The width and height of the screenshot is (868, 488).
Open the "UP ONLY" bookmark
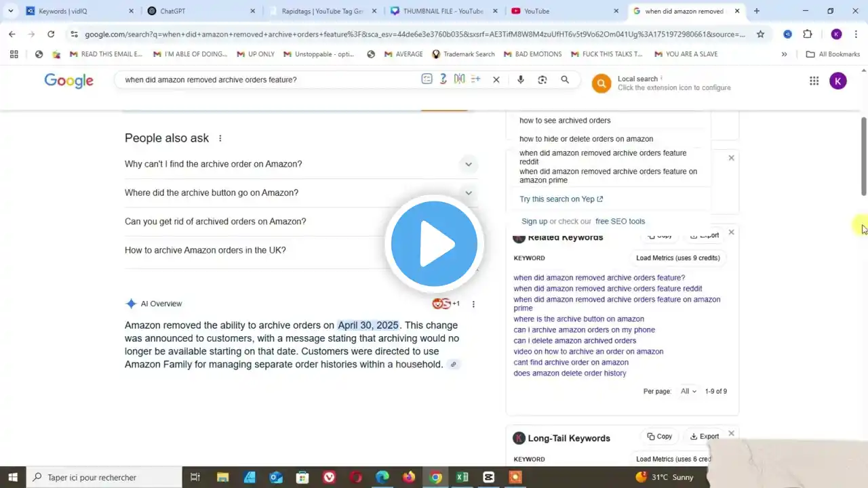pyautogui.click(x=256, y=54)
